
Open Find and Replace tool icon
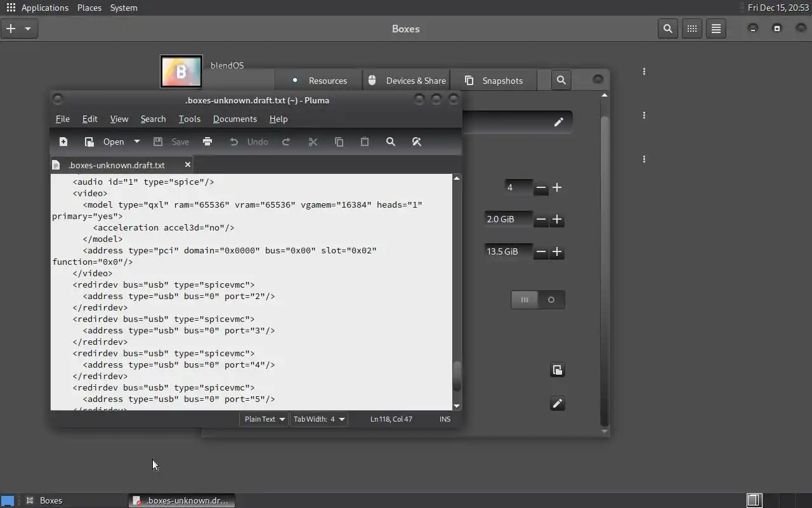point(417,142)
